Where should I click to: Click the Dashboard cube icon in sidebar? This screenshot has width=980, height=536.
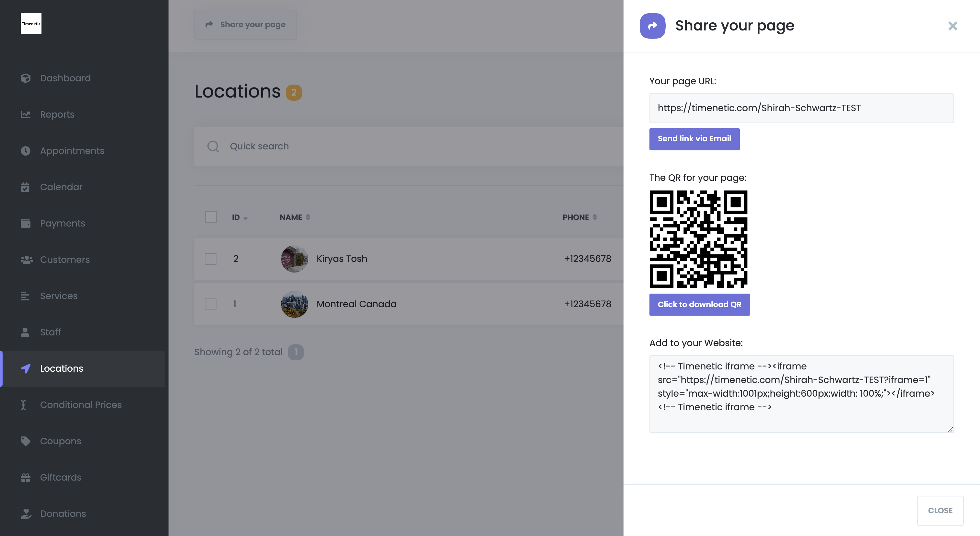click(26, 78)
